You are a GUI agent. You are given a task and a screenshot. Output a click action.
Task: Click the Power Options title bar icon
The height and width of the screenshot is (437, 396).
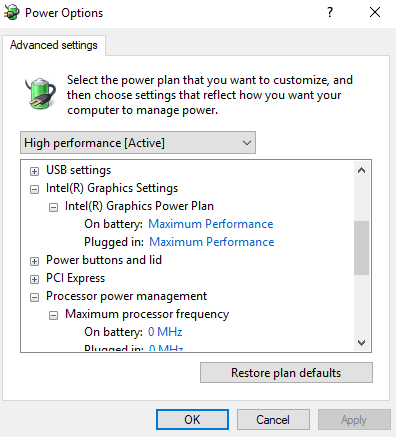pyautogui.click(x=11, y=13)
